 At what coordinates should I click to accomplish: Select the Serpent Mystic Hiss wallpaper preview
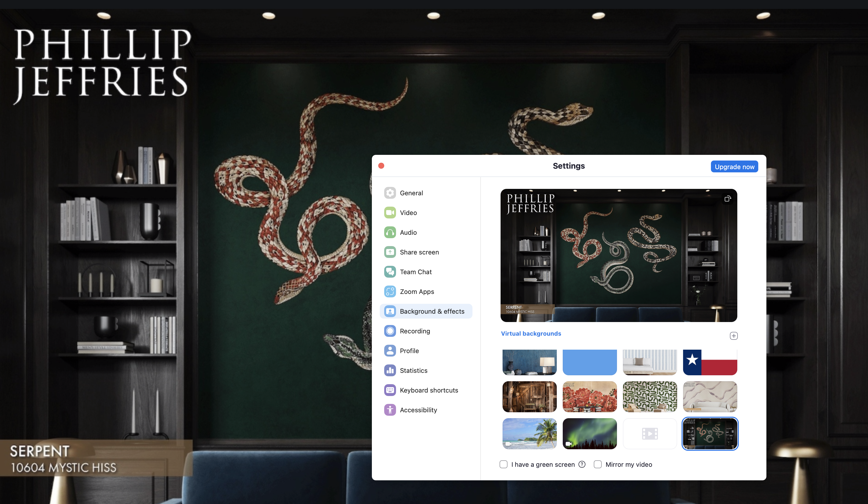[710, 433]
